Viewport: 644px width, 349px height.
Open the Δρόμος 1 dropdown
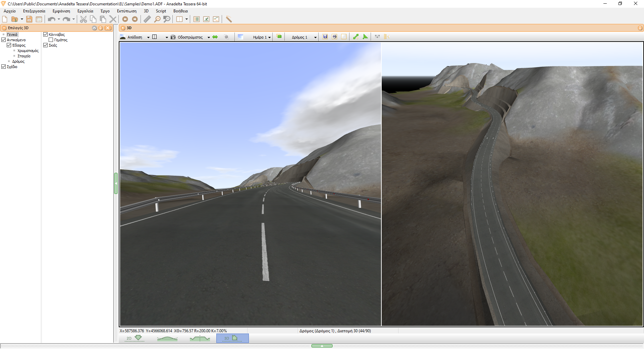(x=304, y=37)
